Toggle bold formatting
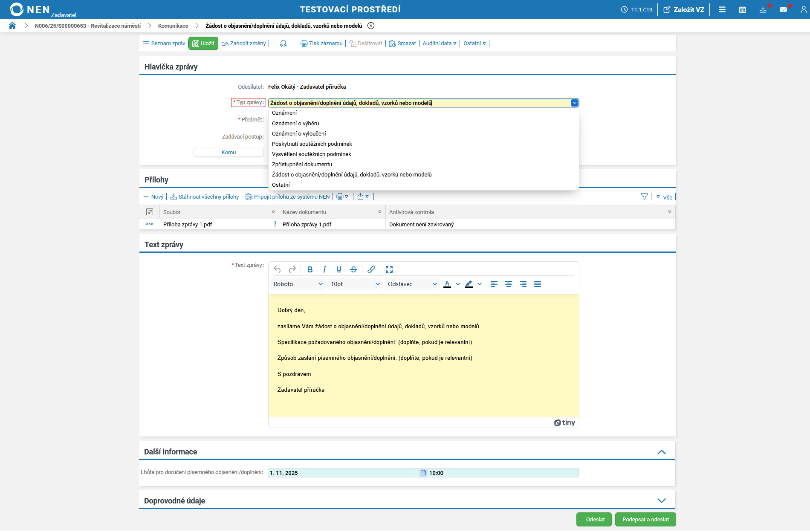 (x=310, y=269)
